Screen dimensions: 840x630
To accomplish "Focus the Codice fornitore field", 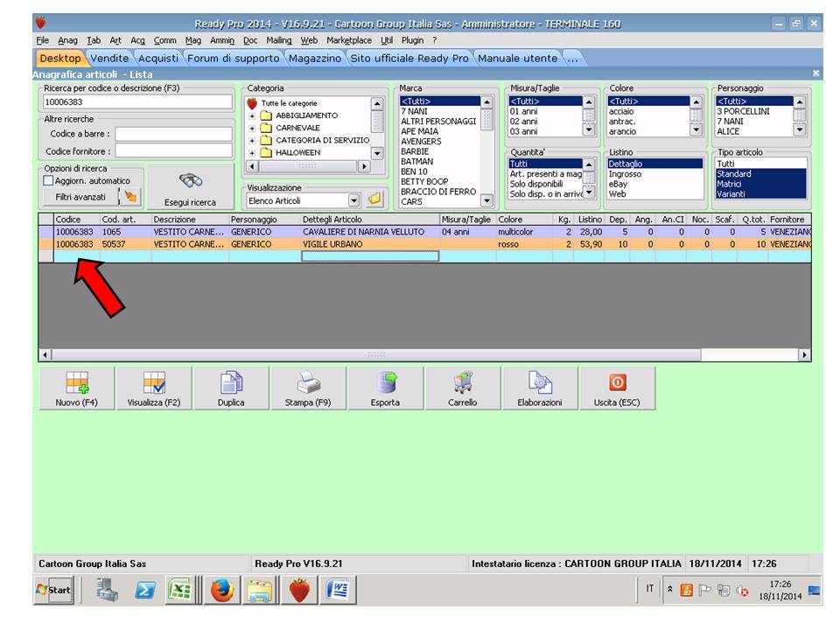I will point(173,151).
